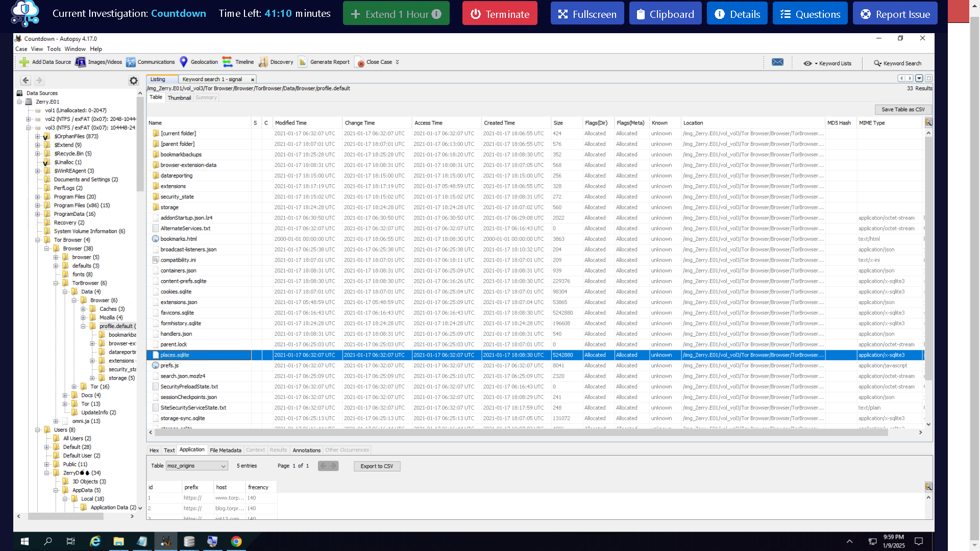Click the bookmarks.html file icon
Screen dimensions: 980x551
click(x=156, y=239)
